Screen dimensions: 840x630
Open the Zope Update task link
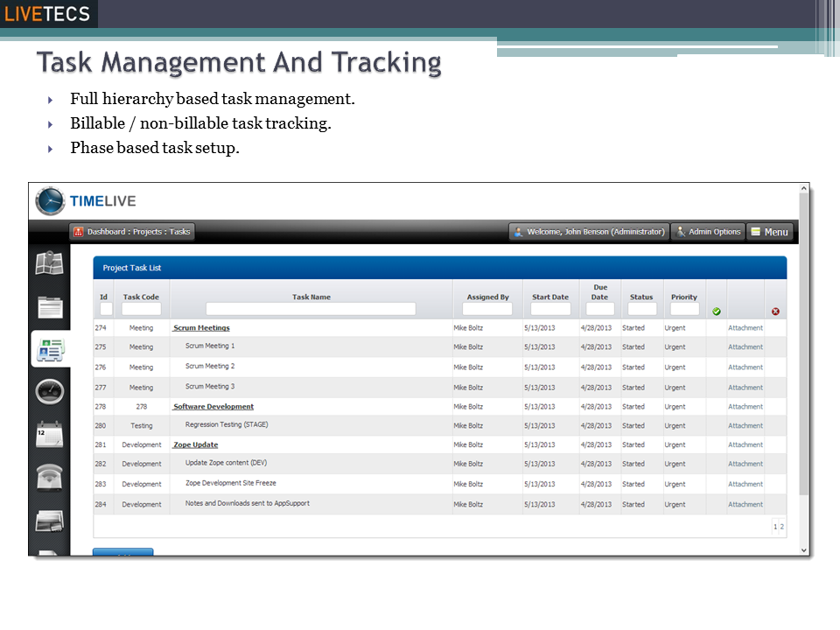(x=195, y=444)
